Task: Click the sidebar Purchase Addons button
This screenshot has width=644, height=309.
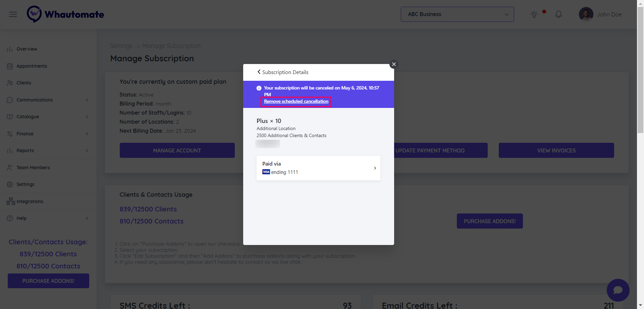Action: 48,281
